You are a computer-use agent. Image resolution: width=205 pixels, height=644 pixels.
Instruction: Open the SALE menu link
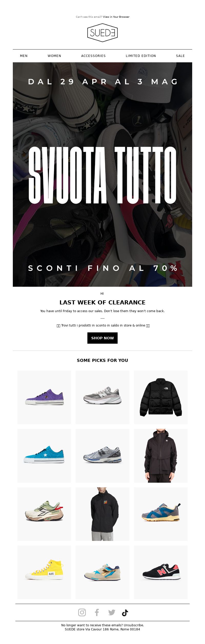click(180, 56)
